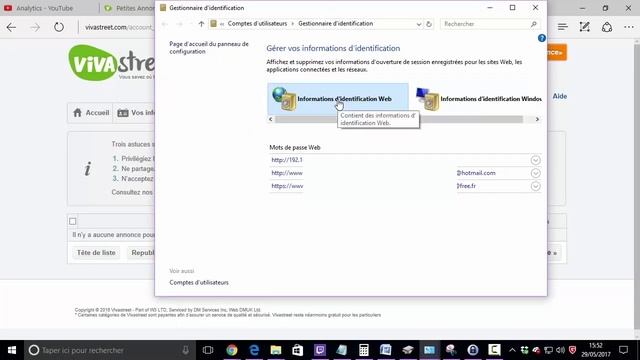640x360 pixels.
Task: Open notification center icon
Action: pos(623,350)
